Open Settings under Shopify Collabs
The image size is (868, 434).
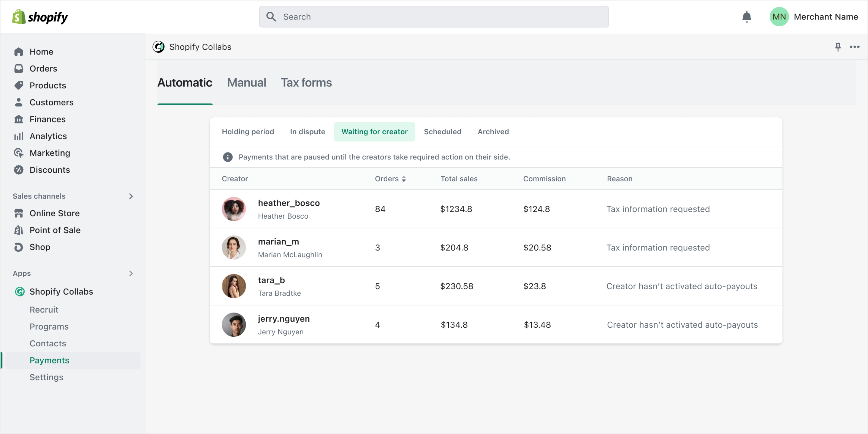coord(46,377)
